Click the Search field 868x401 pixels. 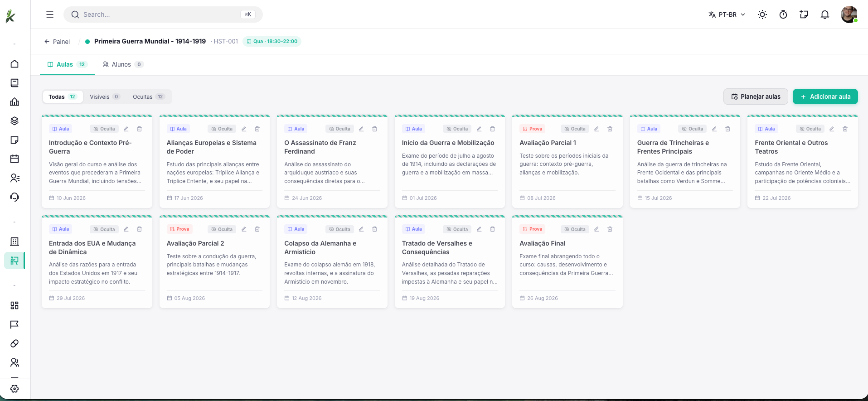tap(163, 14)
